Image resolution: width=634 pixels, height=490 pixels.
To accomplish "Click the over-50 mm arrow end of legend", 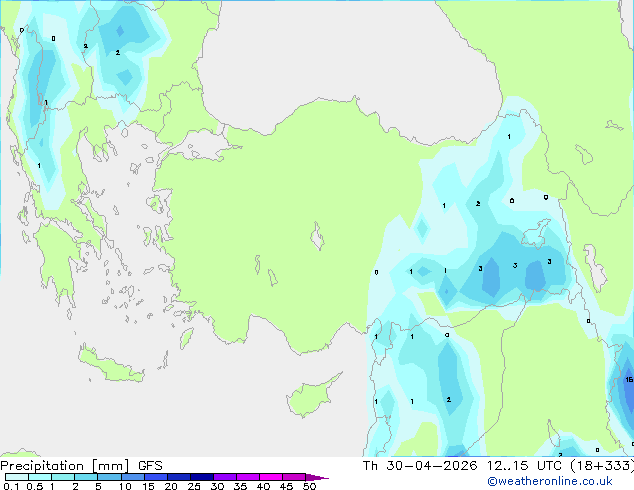I will coord(317,477).
